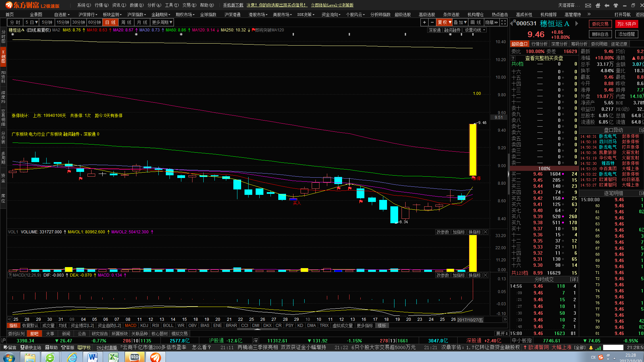This screenshot has width=644, height=362.
Task: Click the date label 2017/10/27/五
Action: pos(470,319)
